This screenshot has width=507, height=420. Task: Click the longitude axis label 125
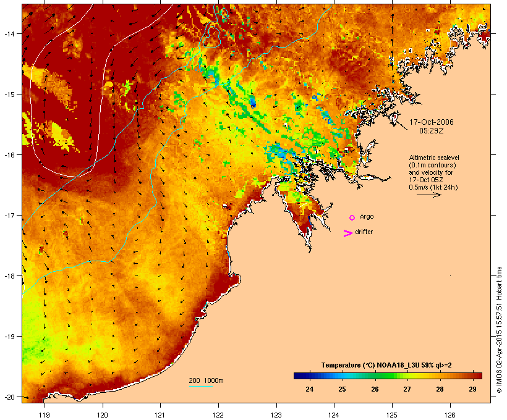[x=392, y=415]
